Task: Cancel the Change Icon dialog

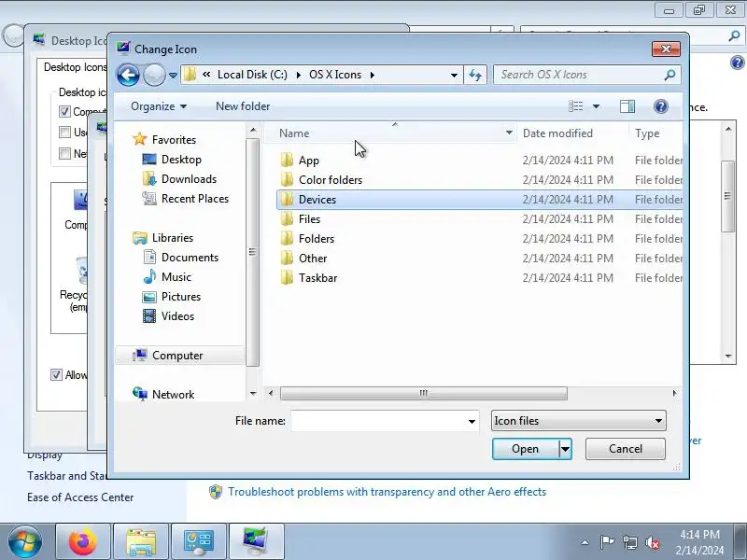Action: click(625, 449)
